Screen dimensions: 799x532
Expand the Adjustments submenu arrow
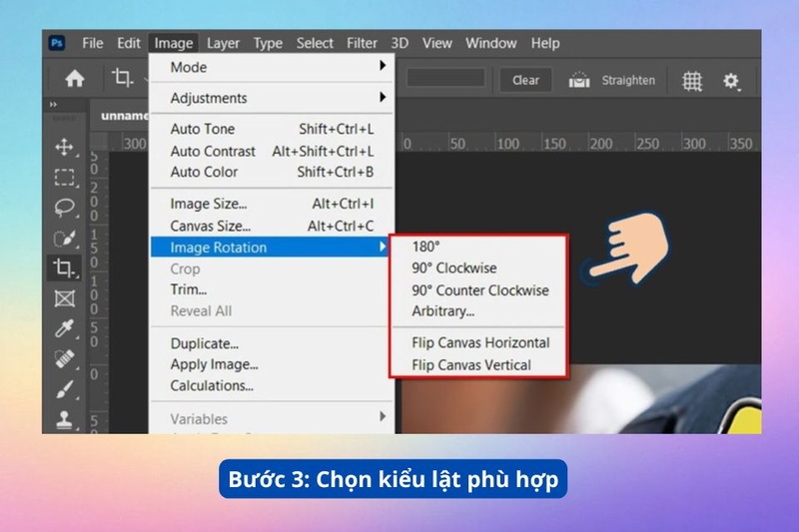click(x=383, y=97)
